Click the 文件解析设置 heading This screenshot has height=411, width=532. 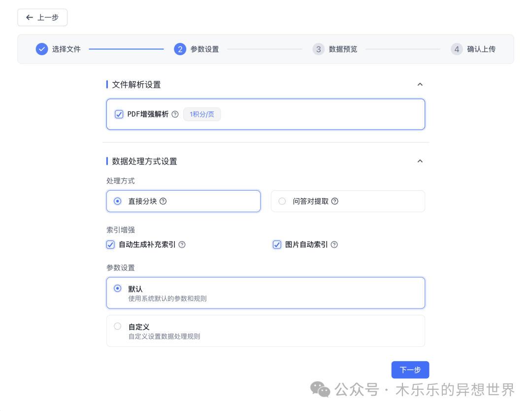(x=136, y=84)
